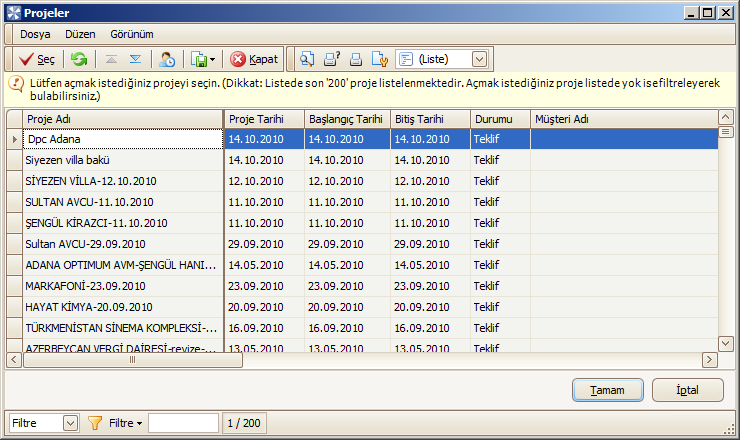Click the Durumu column header
The image size is (740, 440).
(500, 119)
